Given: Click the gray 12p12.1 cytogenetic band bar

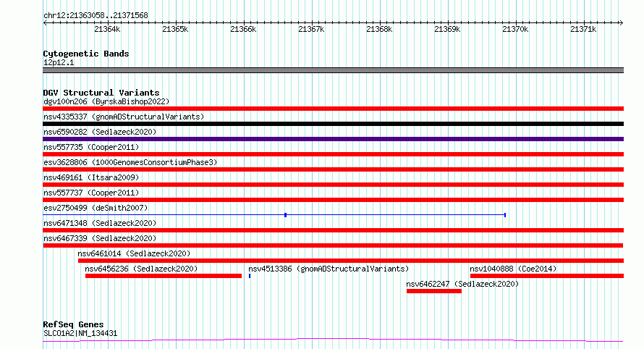Looking at the screenshot, I should tap(333, 70).
